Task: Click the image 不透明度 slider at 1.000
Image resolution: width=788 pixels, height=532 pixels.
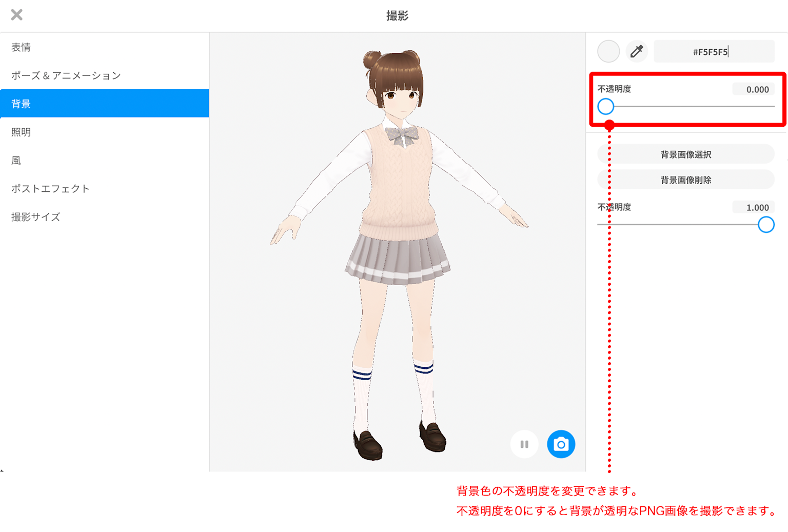Action: coord(766,225)
